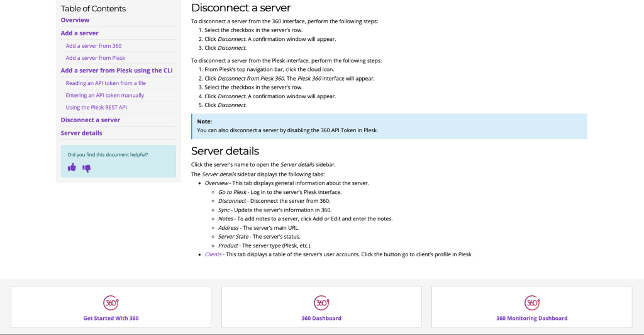Click the blue Note callout box

point(389,126)
